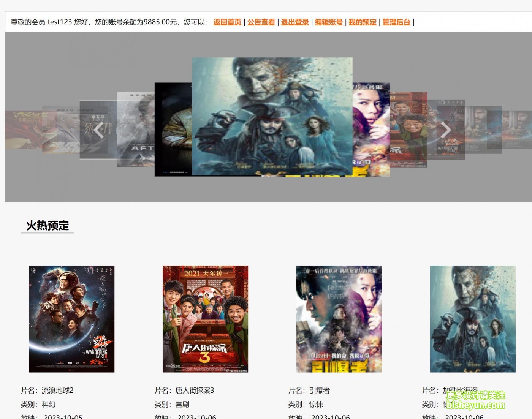Image resolution: width=532 pixels, height=419 pixels.
Task: Select the large center pirate poster in carousel
Action: (272, 116)
